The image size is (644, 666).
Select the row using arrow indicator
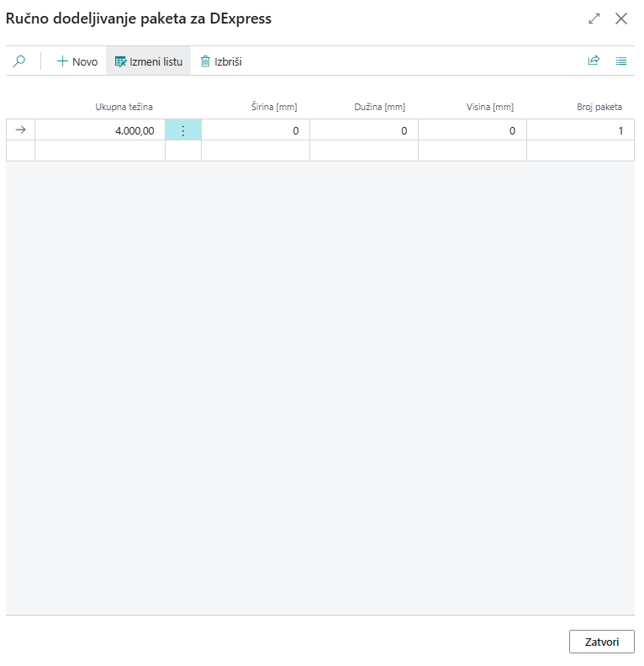(x=21, y=130)
